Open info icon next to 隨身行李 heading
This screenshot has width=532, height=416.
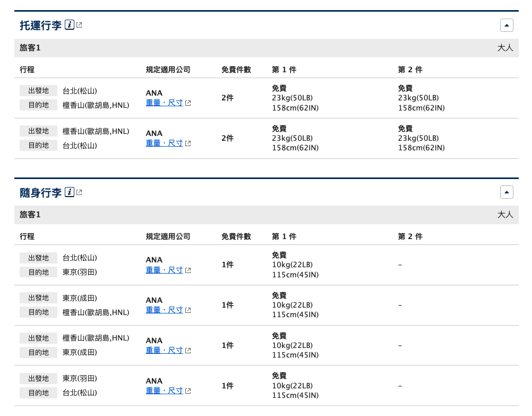coord(70,192)
